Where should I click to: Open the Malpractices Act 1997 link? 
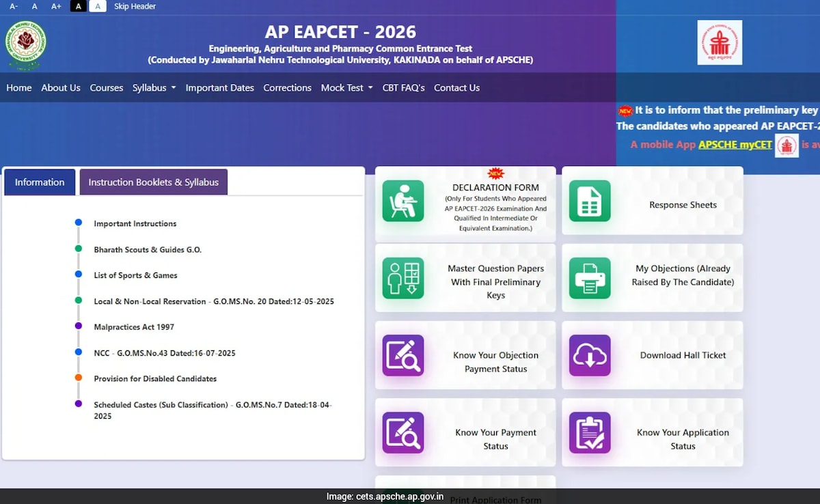pyautogui.click(x=134, y=327)
